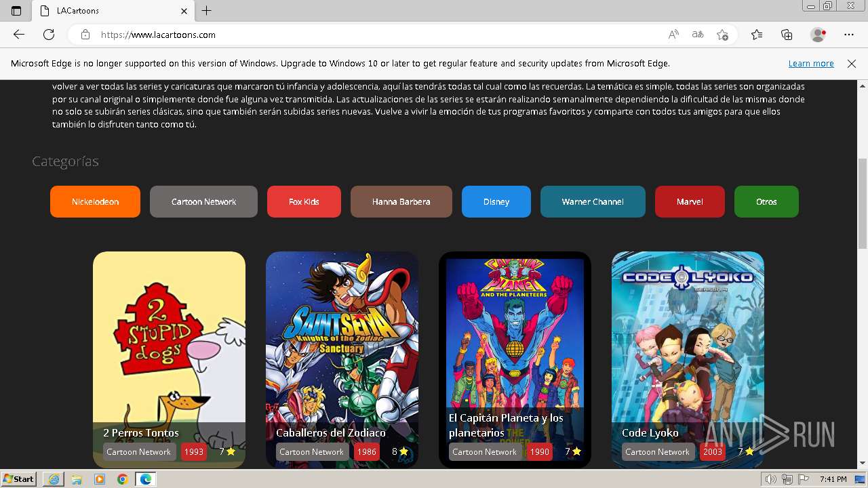Viewport: 868px width, 488px height.
Task: Open the Hanna Barbera category
Action: point(401,202)
